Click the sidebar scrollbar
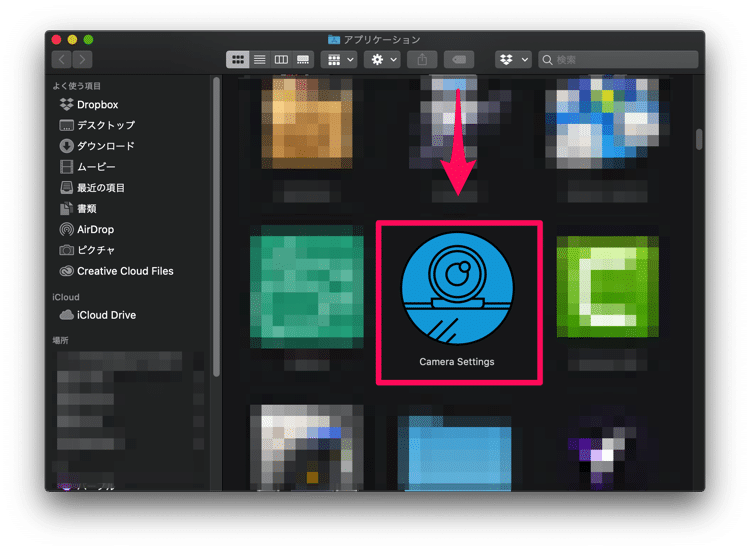 point(217,227)
